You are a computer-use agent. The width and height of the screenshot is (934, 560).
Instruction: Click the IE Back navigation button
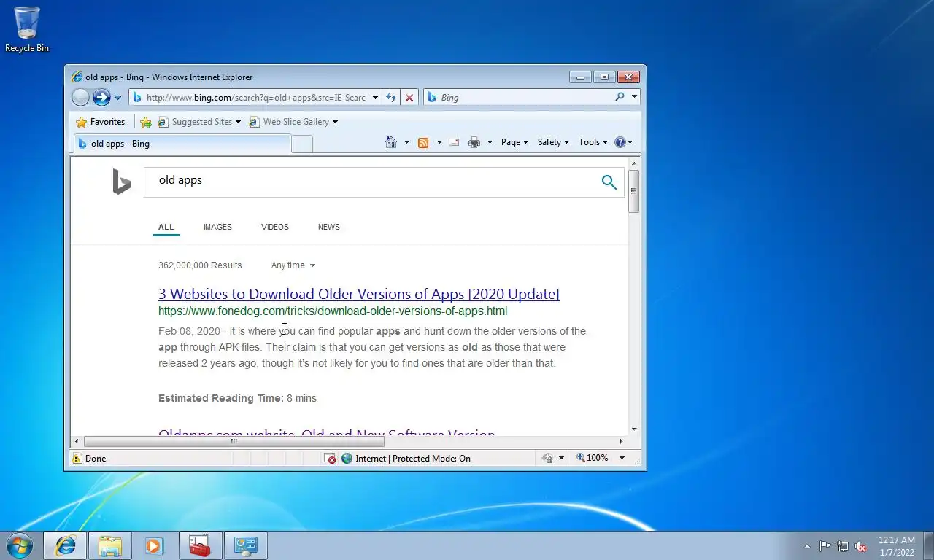point(80,97)
